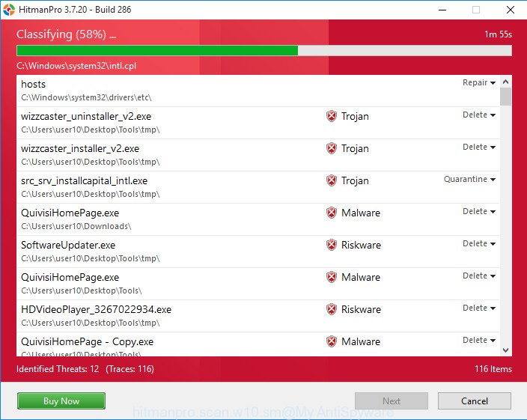Minimize the HitmanPro window

pyautogui.click(x=442, y=10)
